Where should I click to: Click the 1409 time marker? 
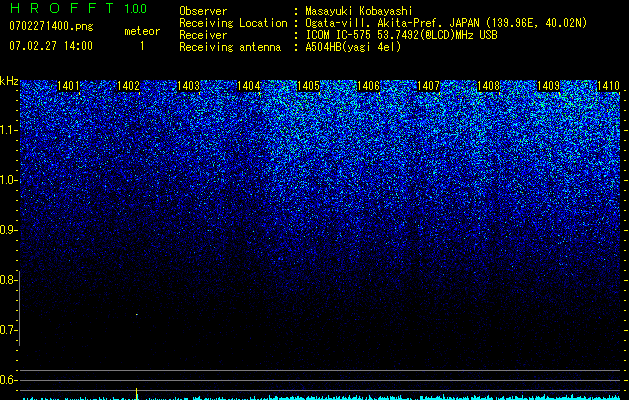click(x=548, y=86)
